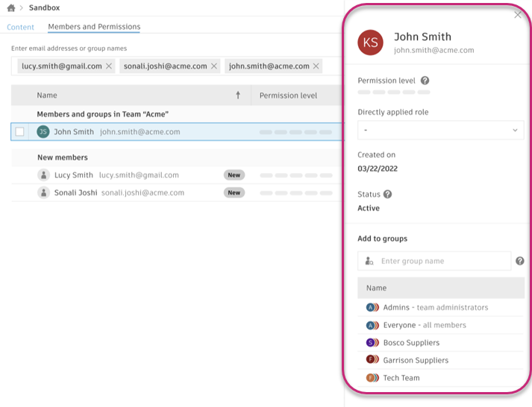This screenshot has width=532, height=407.
Task: Click Sonali Joshi's avatar icon
Action: pyautogui.click(x=43, y=192)
